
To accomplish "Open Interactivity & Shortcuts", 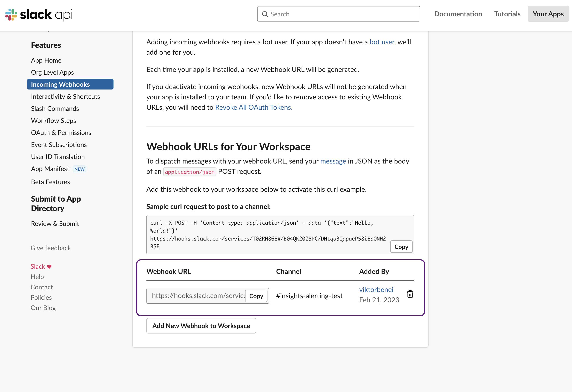I will pyautogui.click(x=65, y=96).
